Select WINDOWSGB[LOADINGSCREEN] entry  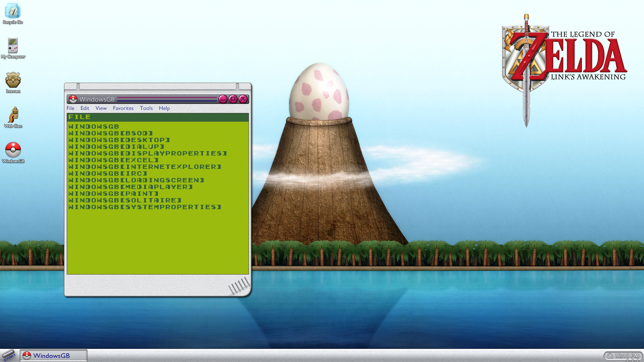(x=136, y=180)
